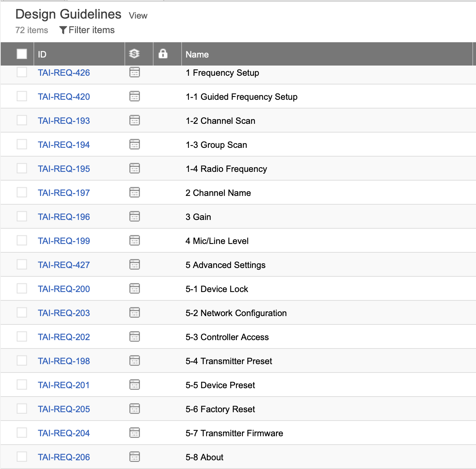Click the item type icon for TAI-REQ-193

pyautogui.click(x=135, y=120)
